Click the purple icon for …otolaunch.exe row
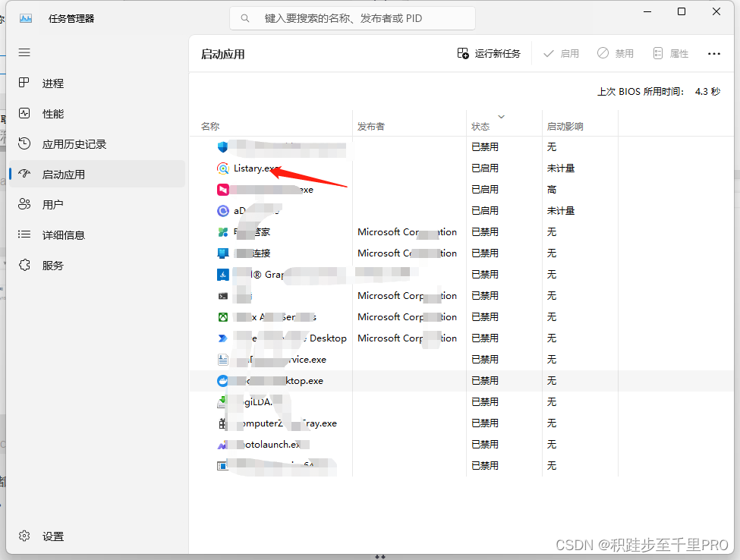Screen dimensions: 740x560 222,445
